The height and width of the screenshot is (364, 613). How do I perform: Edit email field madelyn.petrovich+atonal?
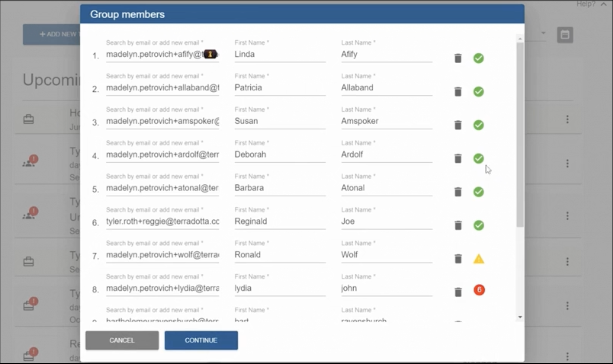click(x=162, y=188)
